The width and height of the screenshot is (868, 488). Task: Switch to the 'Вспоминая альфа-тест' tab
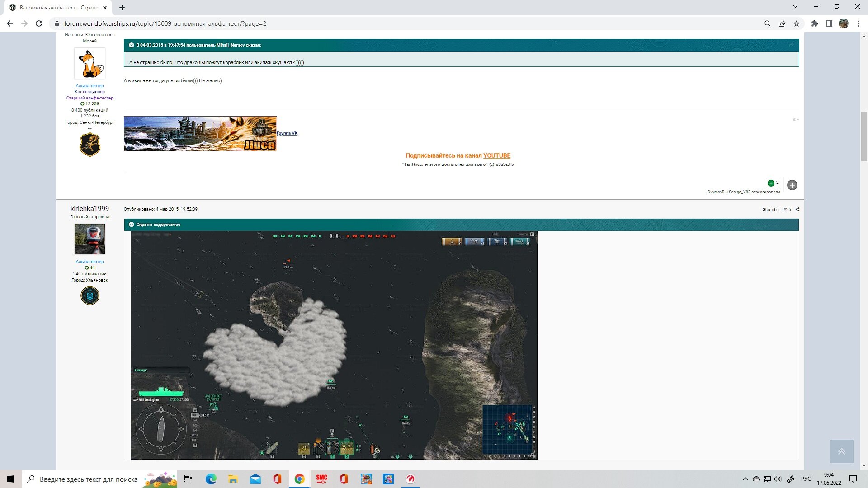pos(59,8)
